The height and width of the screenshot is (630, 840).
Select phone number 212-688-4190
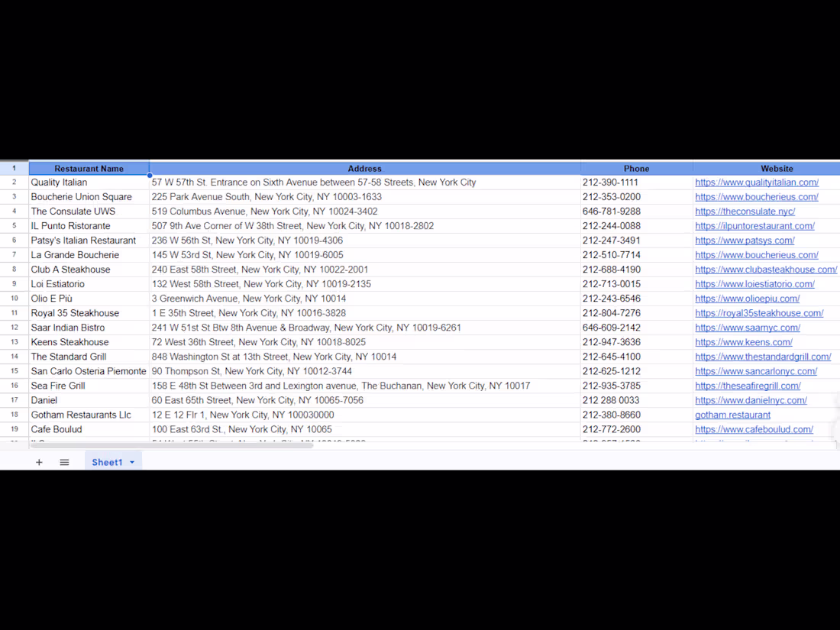(x=636, y=270)
